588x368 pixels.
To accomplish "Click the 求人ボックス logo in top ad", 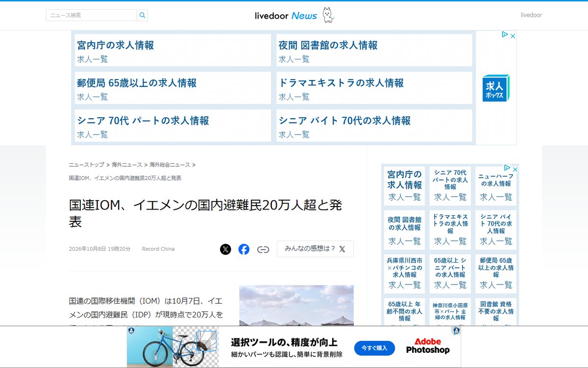I will [x=495, y=88].
